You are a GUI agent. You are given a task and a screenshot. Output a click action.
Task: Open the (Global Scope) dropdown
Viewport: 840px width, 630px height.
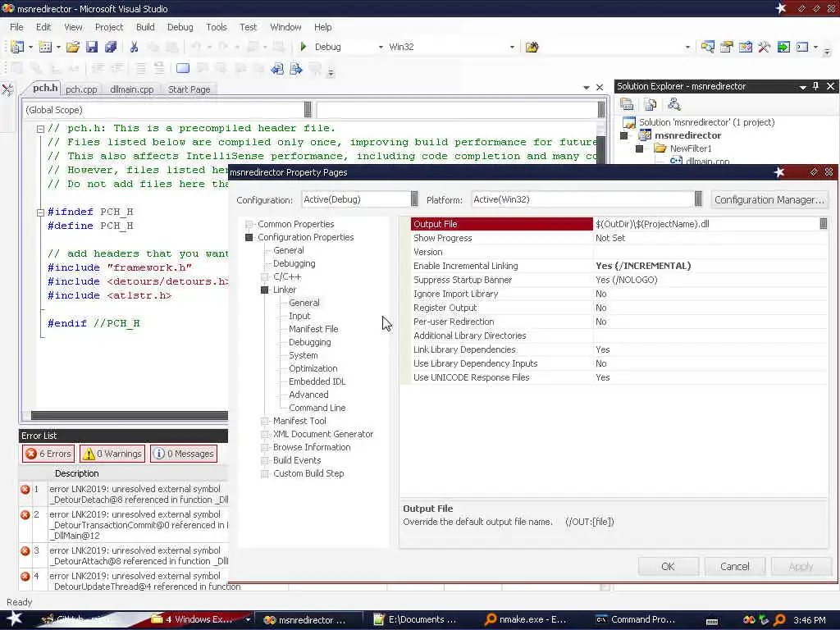308,110
